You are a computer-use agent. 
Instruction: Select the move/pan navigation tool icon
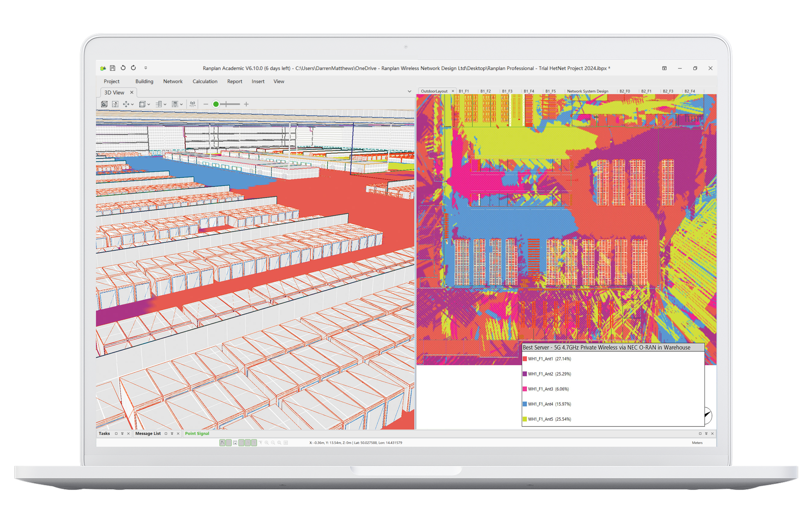point(126,104)
